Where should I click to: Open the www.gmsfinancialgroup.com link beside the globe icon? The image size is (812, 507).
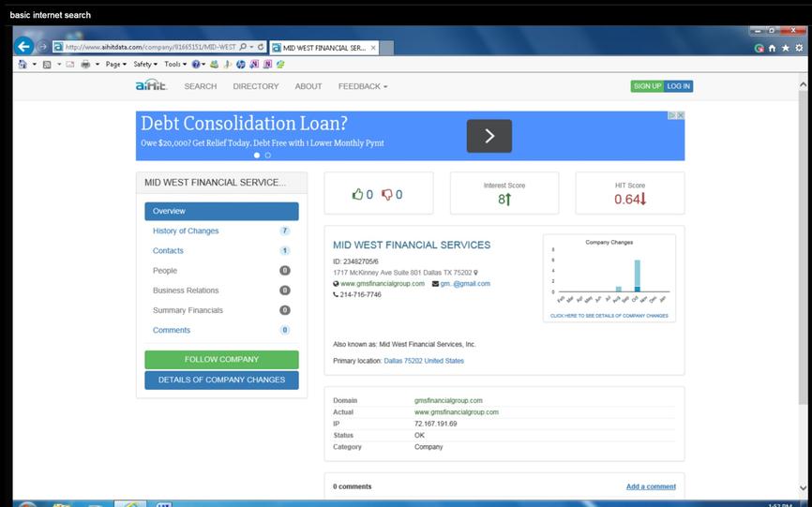[383, 284]
